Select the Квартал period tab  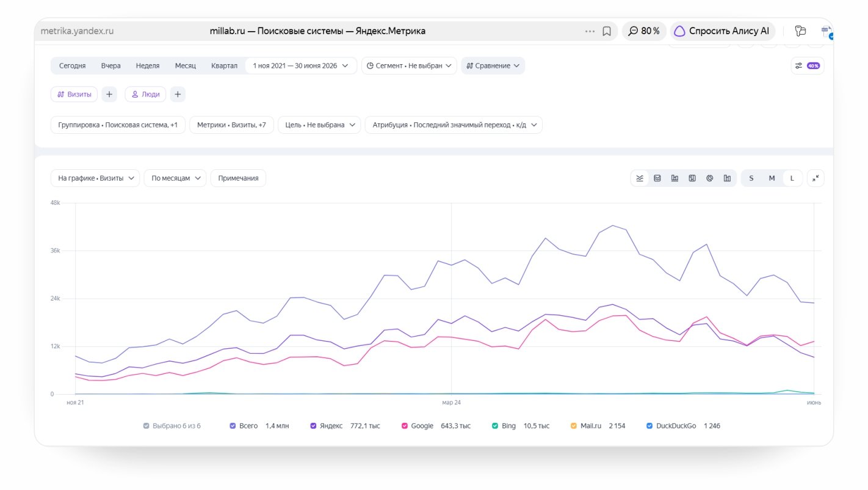pyautogui.click(x=224, y=65)
